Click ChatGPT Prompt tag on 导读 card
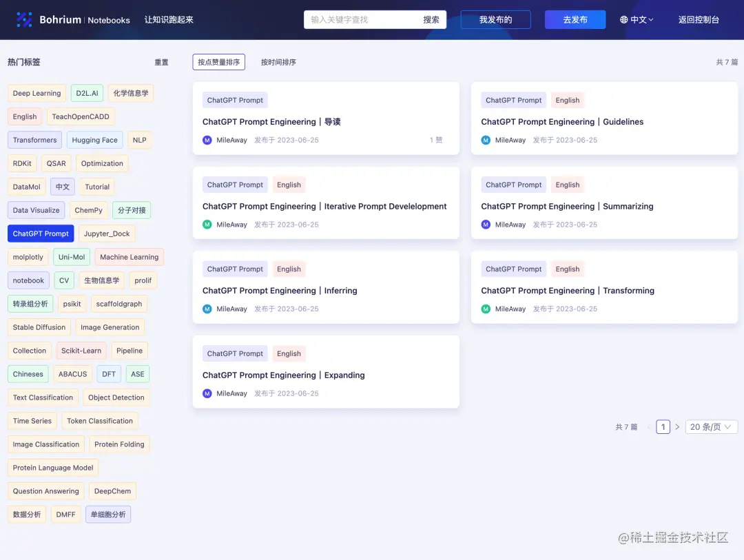Viewport: 744px width, 560px height. point(235,100)
